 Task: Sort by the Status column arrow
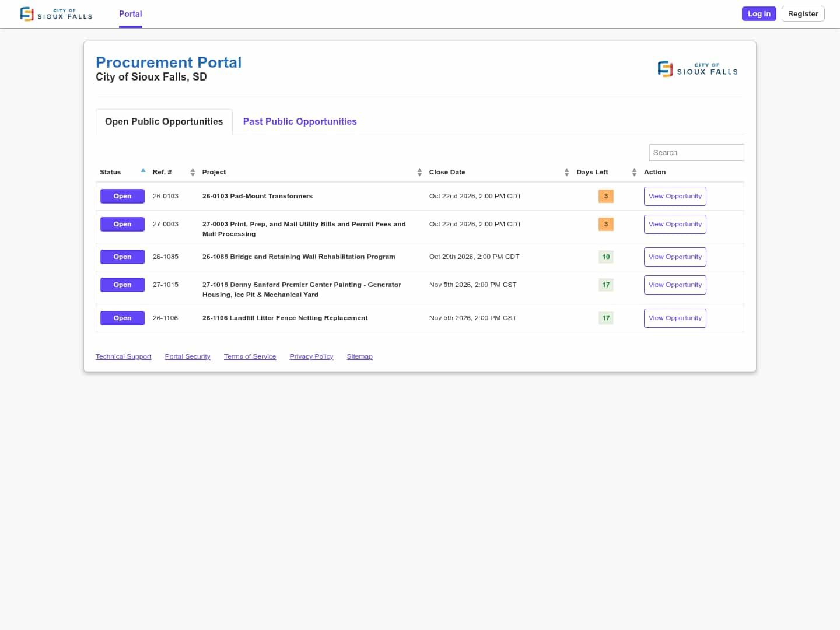(x=143, y=171)
